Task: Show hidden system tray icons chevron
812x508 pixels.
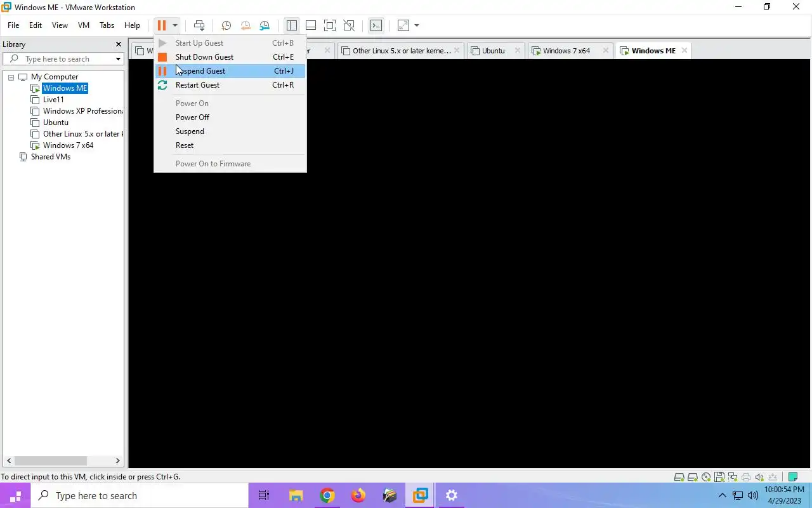Action: (x=722, y=495)
